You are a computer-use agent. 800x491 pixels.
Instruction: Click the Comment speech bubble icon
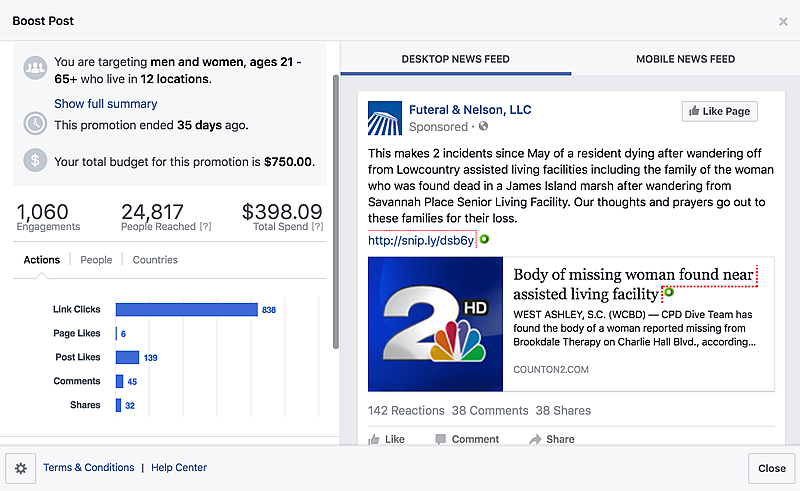coord(441,439)
